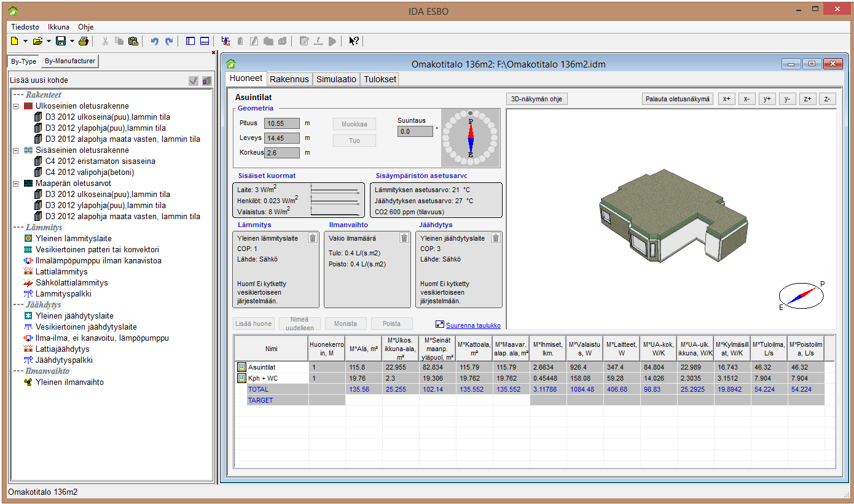Image resolution: width=854 pixels, height=504 pixels.
Task: Open the Tiedosto menu
Action: (x=25, y=27)
